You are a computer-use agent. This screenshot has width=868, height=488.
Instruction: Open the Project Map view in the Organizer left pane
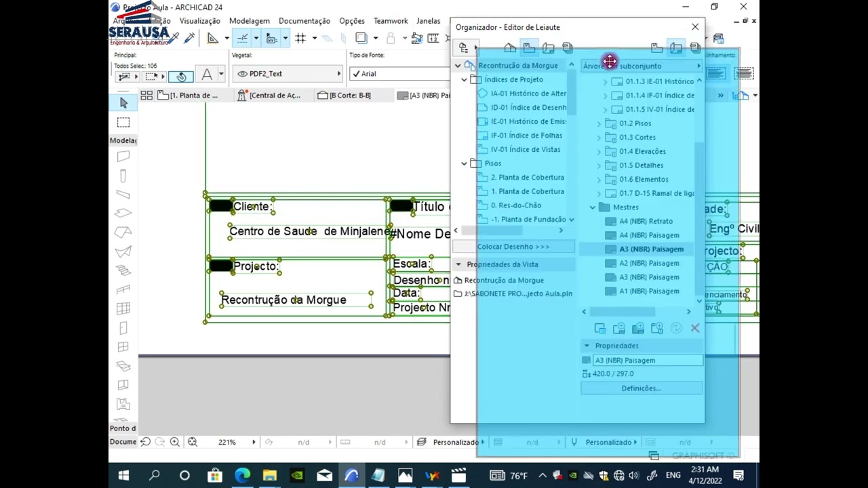tap(510, 47)
